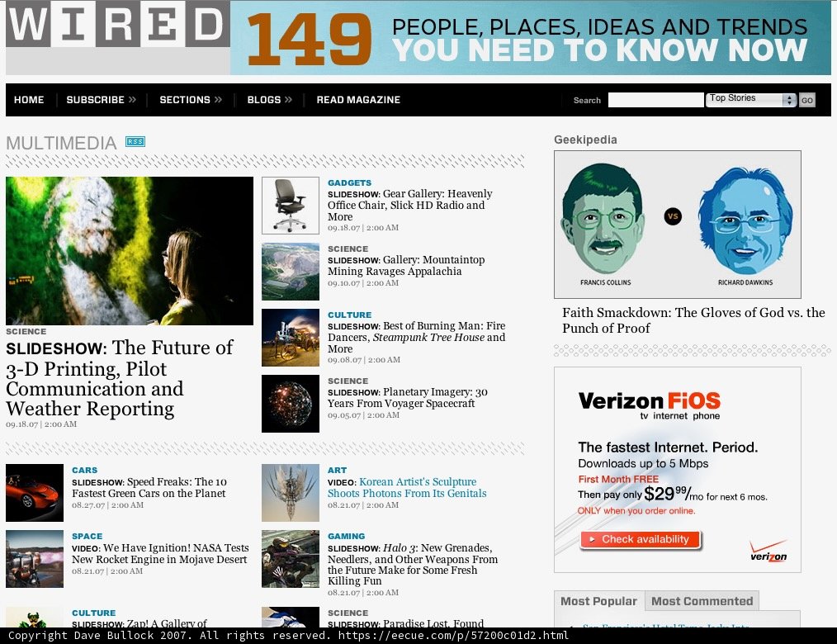The height and width of the screenshot is (644, 837).
Task: Click the Voyager planetary imagery thumbnail
Action: pyautogui.click(x=291, y=404)
